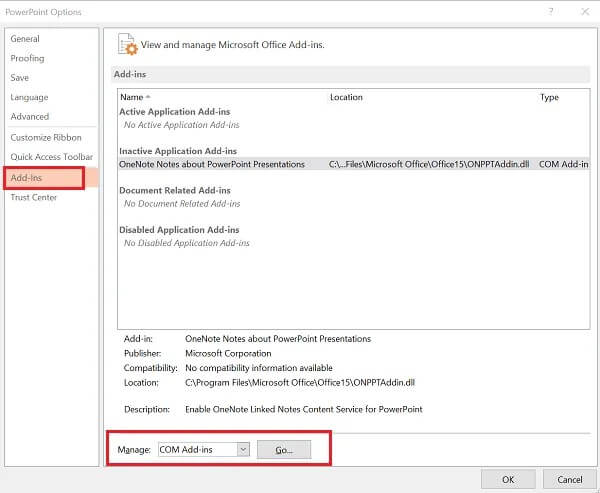
Task: Expand the Manage COM Add-ins dropdown
Action: (x=243, y=450)
